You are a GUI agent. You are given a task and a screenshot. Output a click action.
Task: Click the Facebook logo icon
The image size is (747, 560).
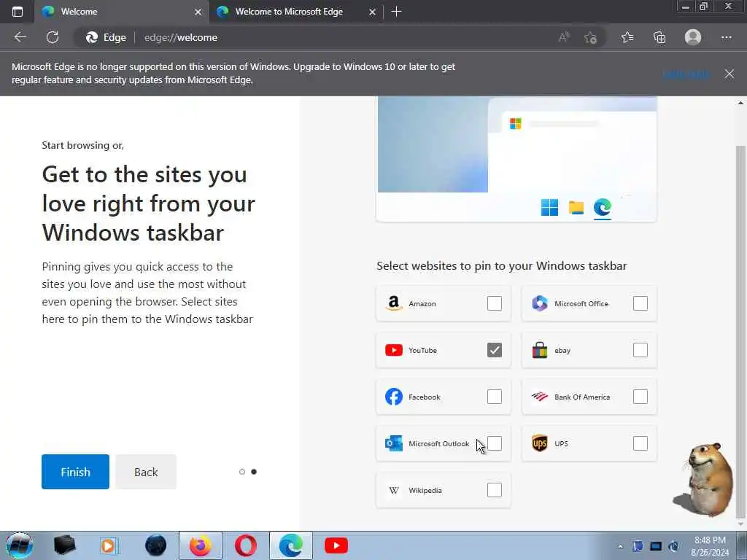(x=393, y=397)
